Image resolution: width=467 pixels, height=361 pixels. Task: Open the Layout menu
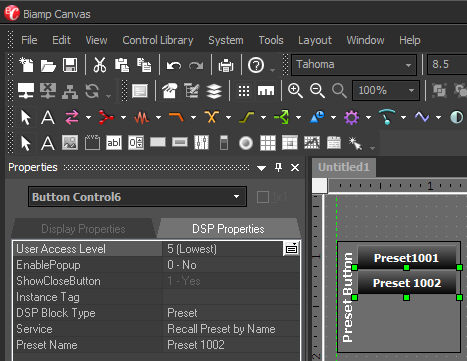(x=315, y=40)
